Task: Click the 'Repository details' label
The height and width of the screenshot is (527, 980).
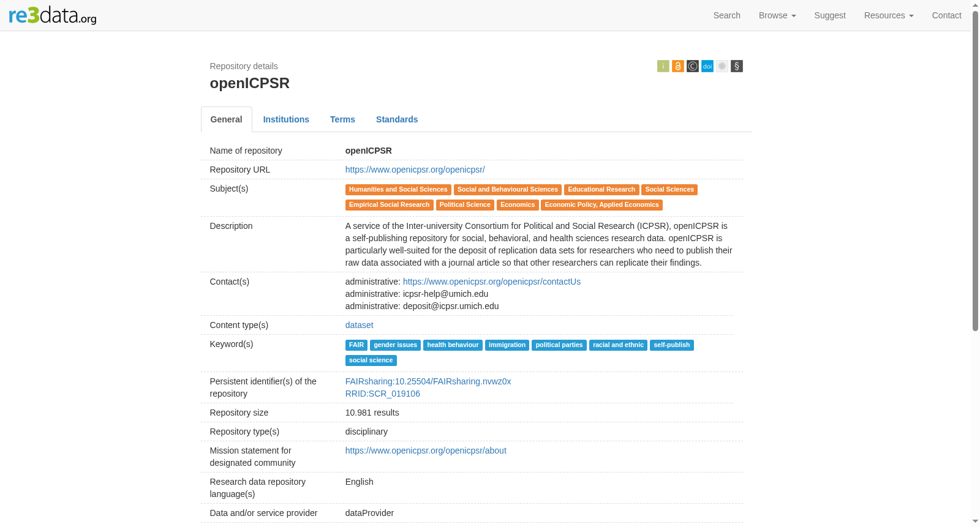Action: pyautogui.click(x=244, y=66)
